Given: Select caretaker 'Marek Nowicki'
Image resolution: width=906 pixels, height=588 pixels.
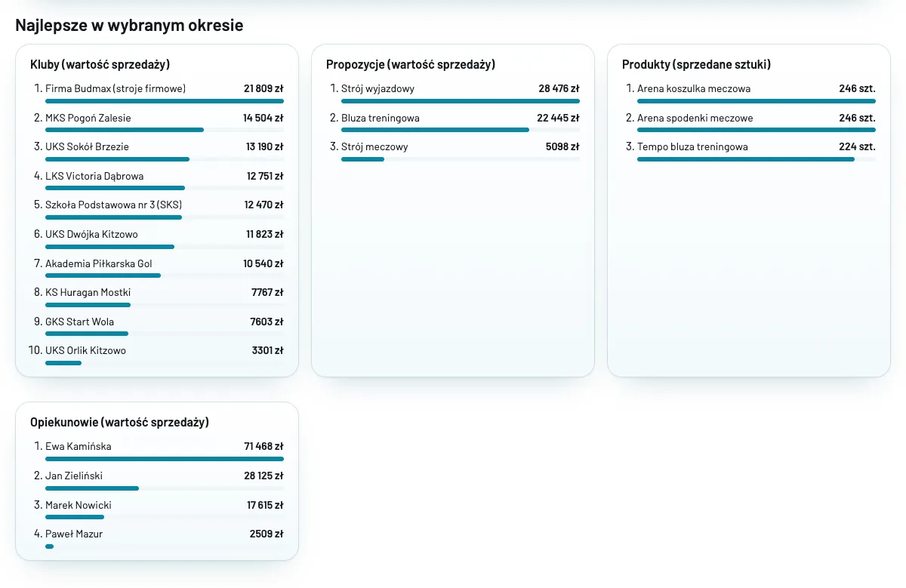Looking at the screenshot, I should (79, 505).
